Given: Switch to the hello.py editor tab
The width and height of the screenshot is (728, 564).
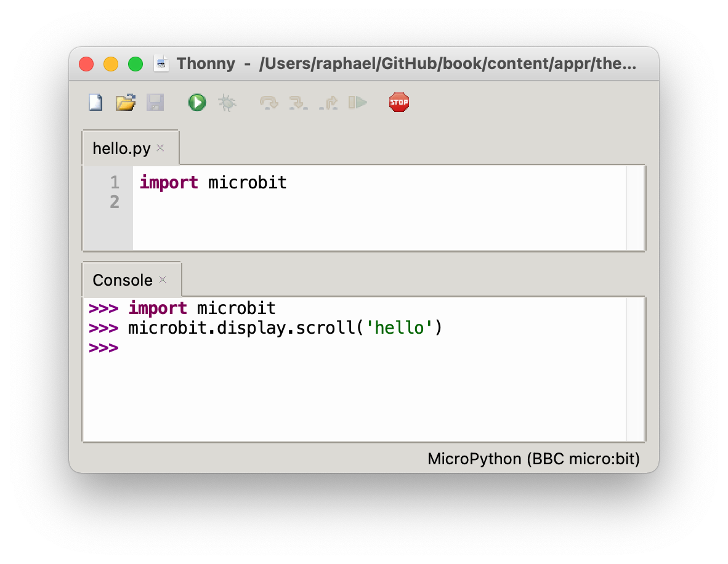Looking at the screenshot, I should click(121, 148).
